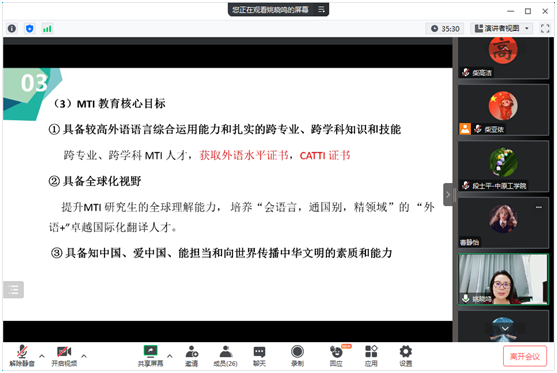The width and height of the screenshot is (557, 373).
Task: Open speaker view (演讲者视图) dropdown
Action: 502,28
